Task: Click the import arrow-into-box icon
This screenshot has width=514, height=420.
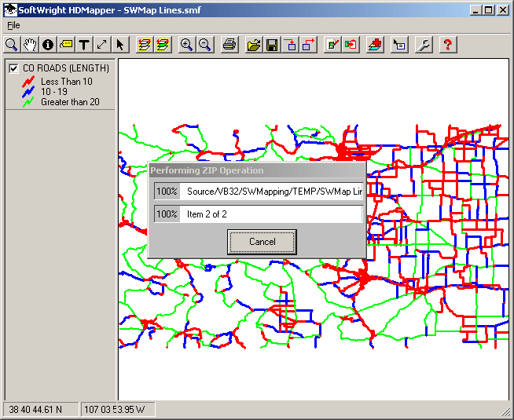Action: 290,45
